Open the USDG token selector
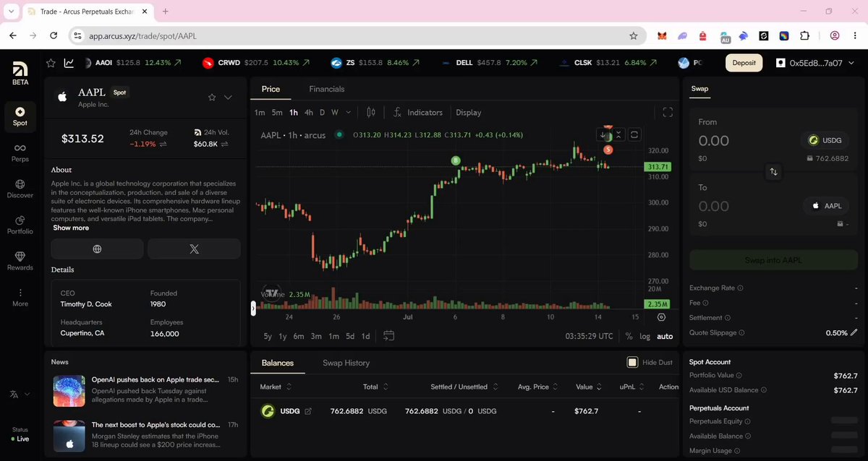The height and width of the screenshot is (461, 868). tap(825, 140)
